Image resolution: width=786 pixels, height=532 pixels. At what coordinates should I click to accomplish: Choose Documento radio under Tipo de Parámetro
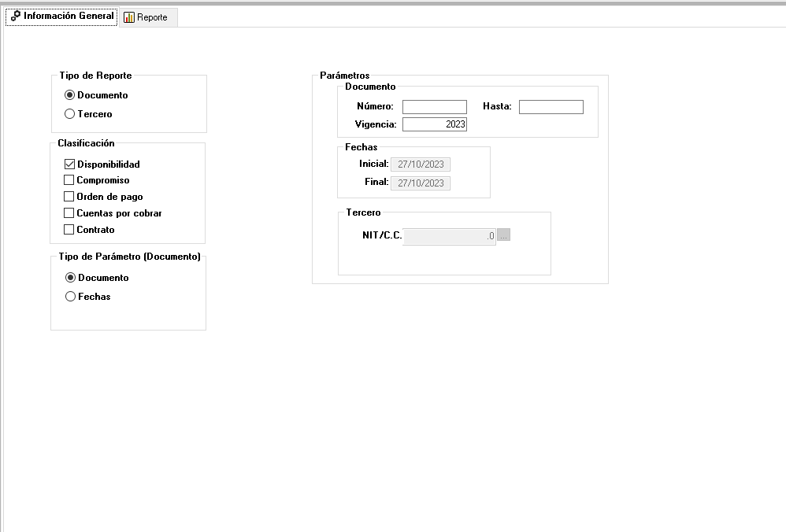coord(71,278)
